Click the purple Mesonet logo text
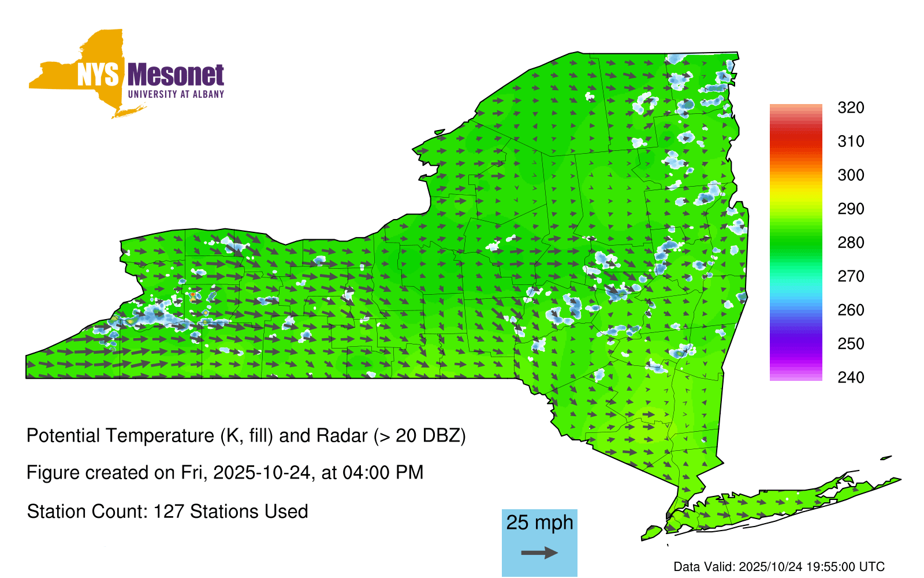Image resolution: width=924 pixels, height=578 pixels. coord(176,75)
